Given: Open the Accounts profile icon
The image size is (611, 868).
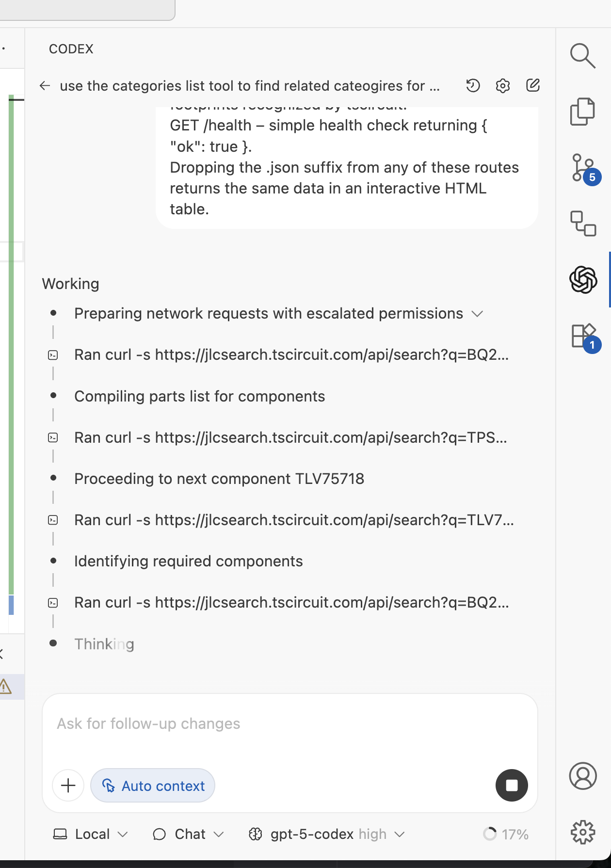Looking at the screenshot, I should pos(582,775).
